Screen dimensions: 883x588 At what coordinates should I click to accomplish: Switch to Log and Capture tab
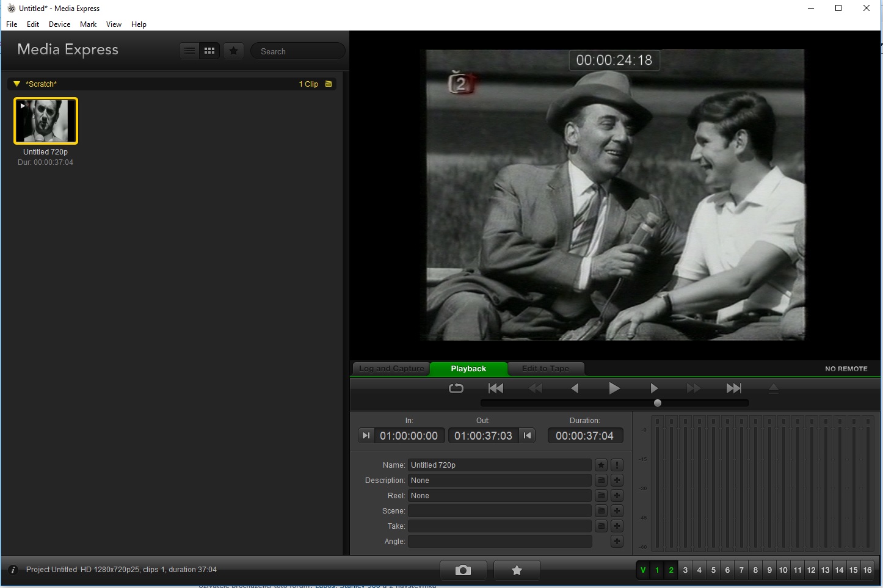coord(391,369)
